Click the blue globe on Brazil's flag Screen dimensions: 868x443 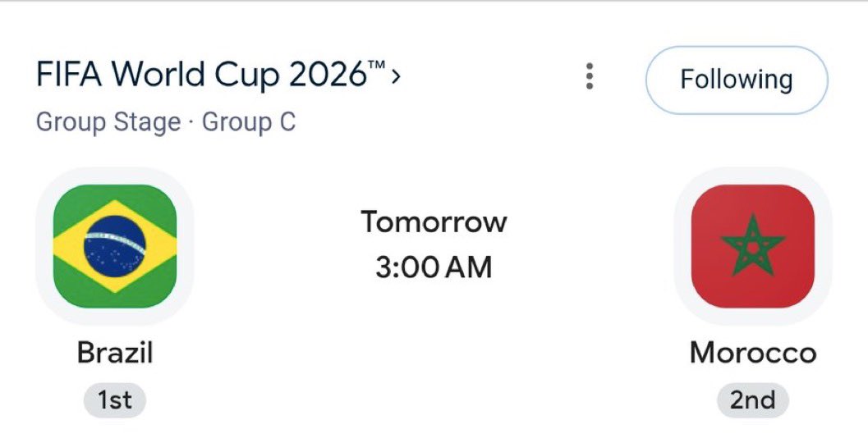pos(115,246)
